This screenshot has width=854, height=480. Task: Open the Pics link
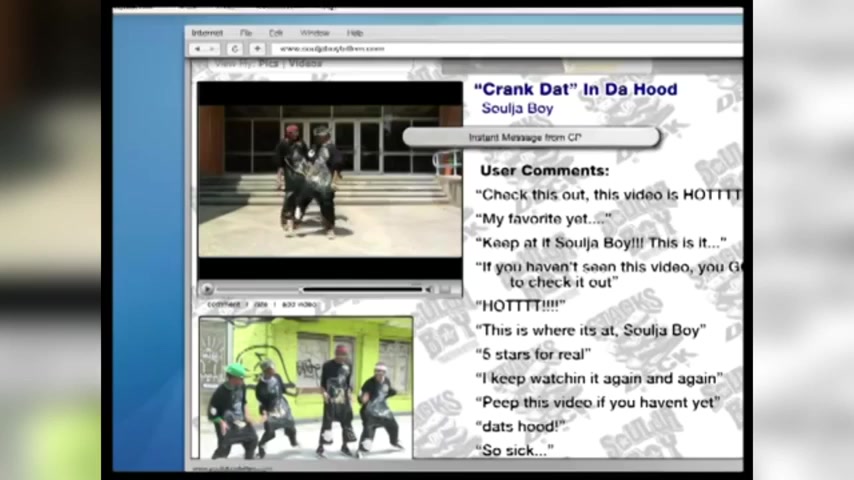point(269,64)
